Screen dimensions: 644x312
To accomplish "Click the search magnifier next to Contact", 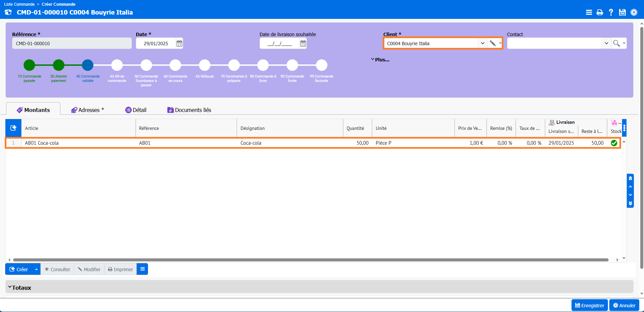I will [x=616, y=44].
